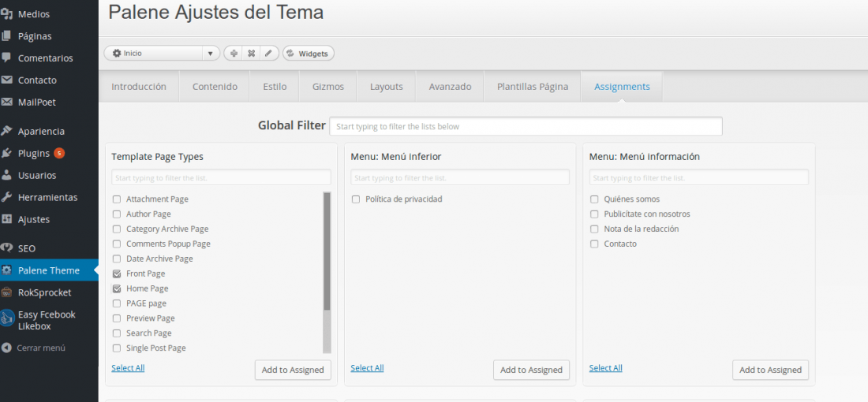Check the PAGE page checkbox
The height and width of the screenshot is (402, 868).
pos(117,303)
